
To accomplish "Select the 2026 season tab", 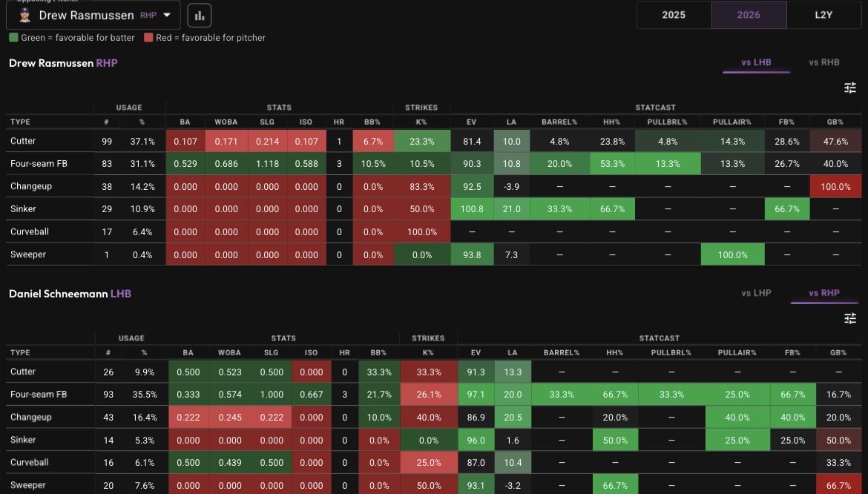I will [x=749, y=15].
